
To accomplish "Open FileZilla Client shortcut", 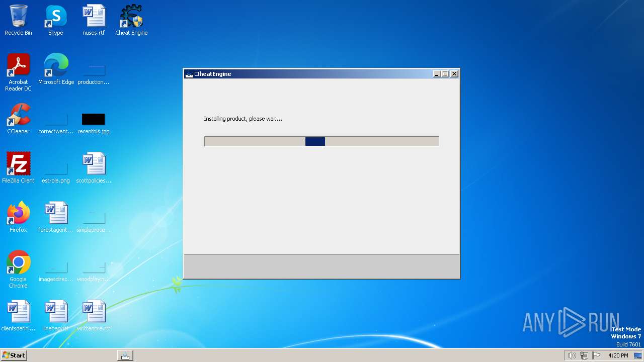I will [x=18, y=168].
